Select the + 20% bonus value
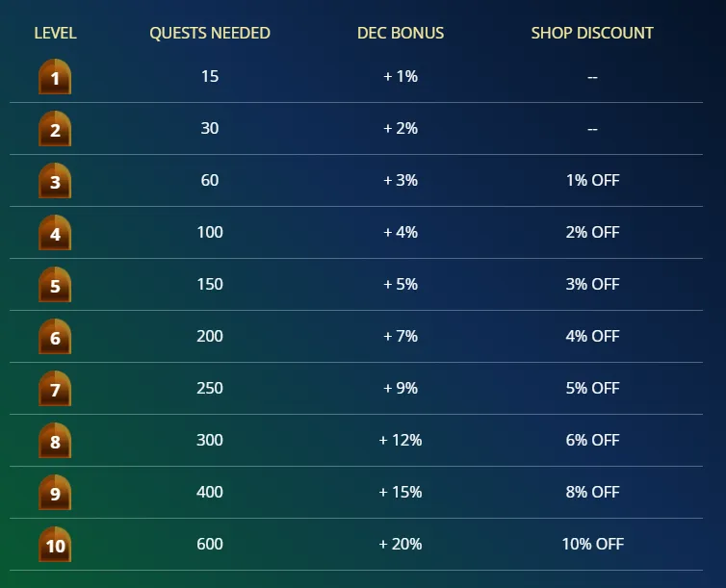Image resolution: width=726 pixels, height=588 pixels. pyautogui.click(x=401, y=544)
